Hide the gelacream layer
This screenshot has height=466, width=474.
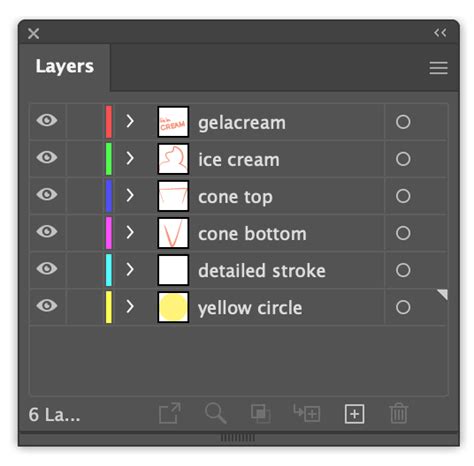[47, 120]
